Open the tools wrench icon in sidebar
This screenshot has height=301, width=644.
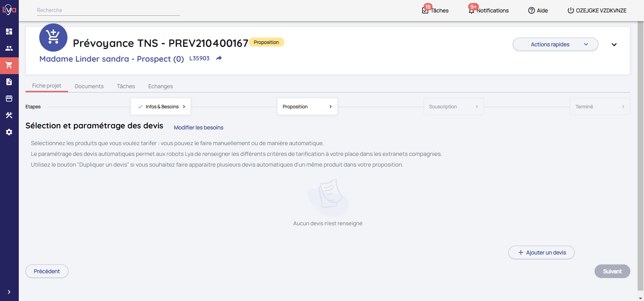coord(9,115)
